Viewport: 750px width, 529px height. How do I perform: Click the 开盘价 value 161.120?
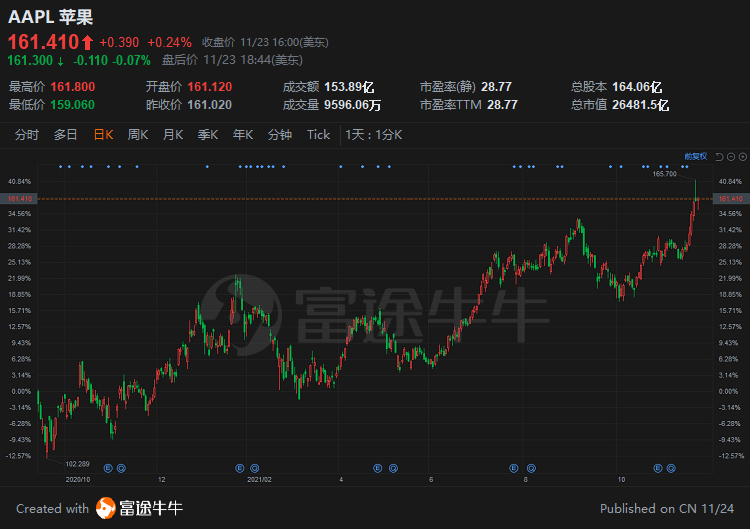[210, 87]
